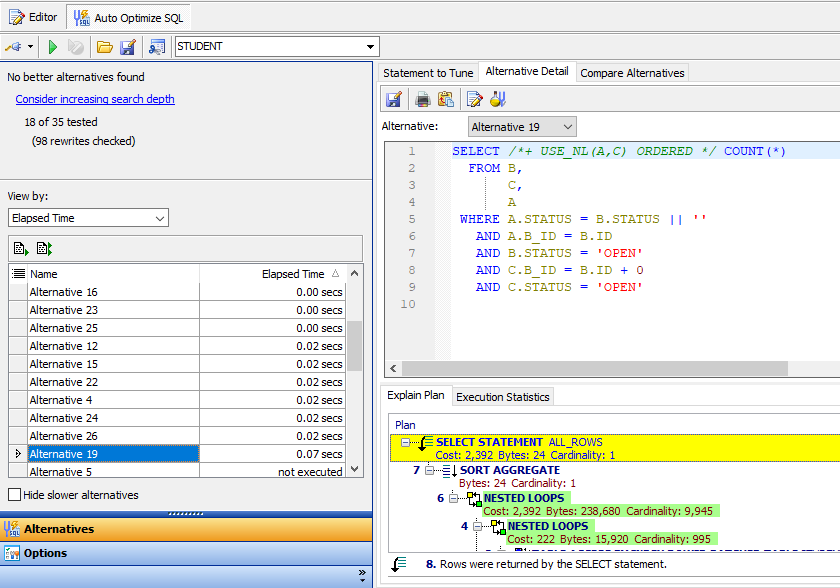Click the connection plug icon in toolbar
This screenshot has height=588, width=840.
(13, 47)
